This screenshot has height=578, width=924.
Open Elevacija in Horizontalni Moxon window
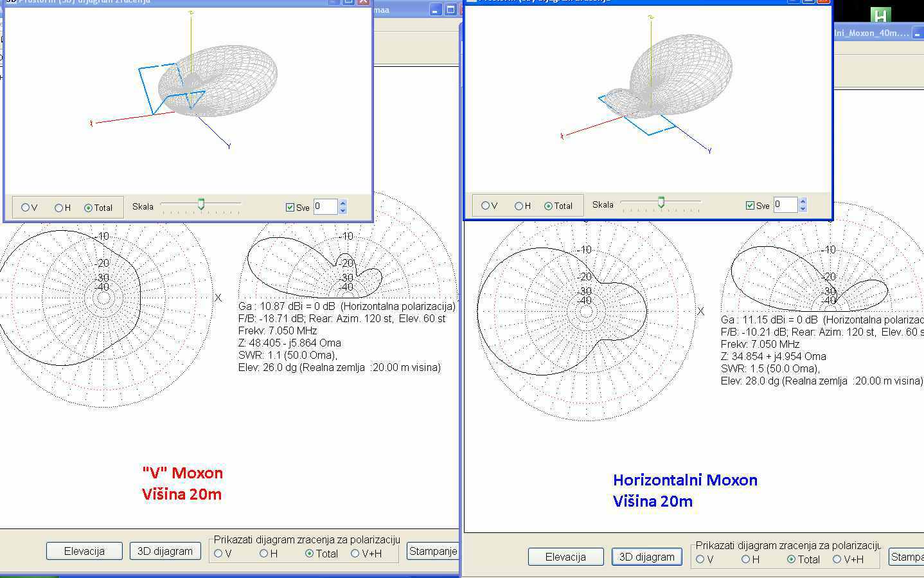[565, 557]
